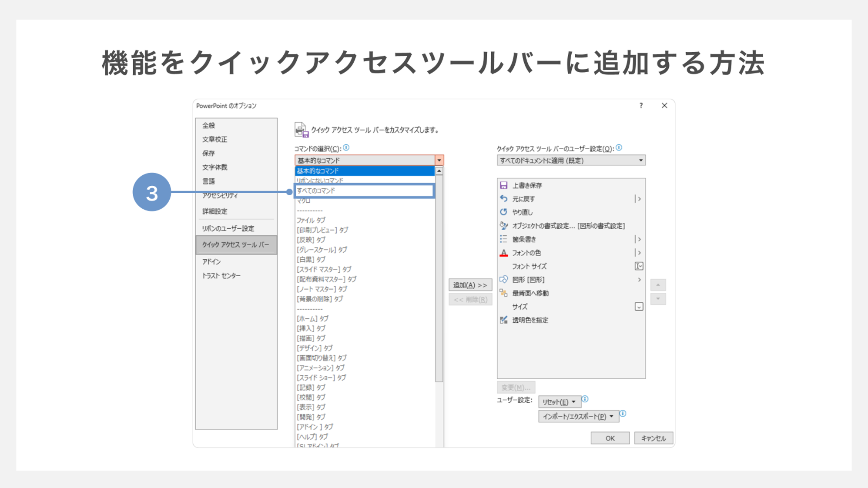Screen dimensions: 868x488
Task: Click the Redo (やり直し) icon
Action: (503, 212)
